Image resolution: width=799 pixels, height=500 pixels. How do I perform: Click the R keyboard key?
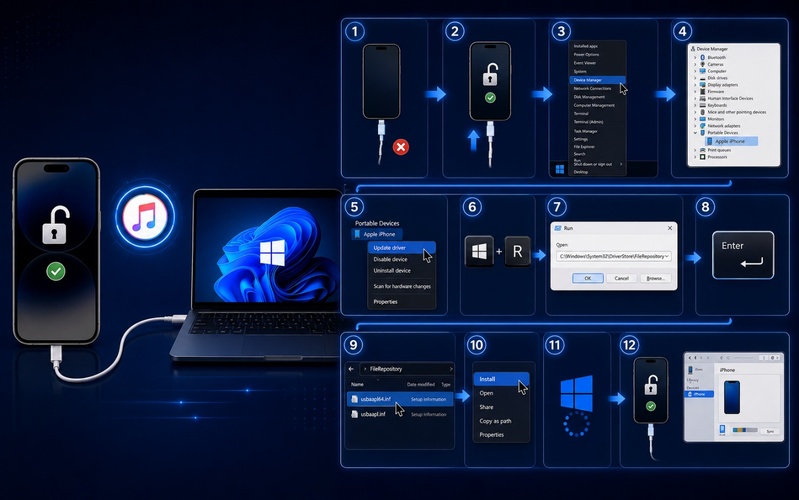tap(517, 251)
